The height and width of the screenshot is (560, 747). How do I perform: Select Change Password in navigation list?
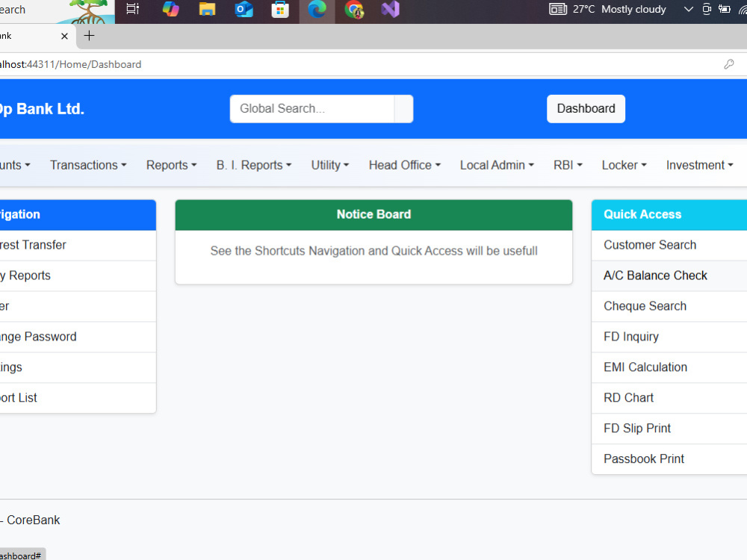click(78, 337)
